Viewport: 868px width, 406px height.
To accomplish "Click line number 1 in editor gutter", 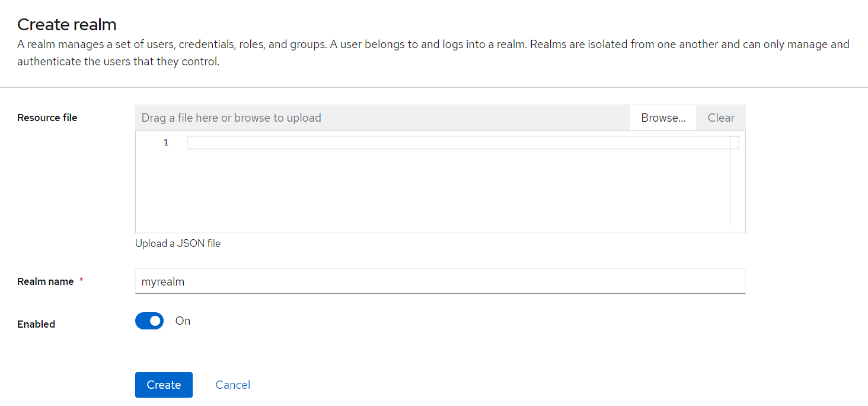I will [166, 142].
